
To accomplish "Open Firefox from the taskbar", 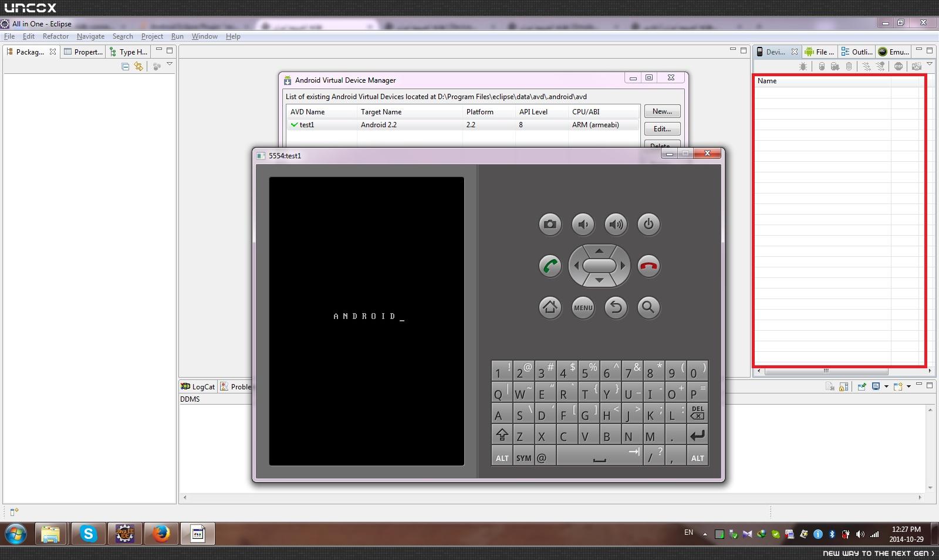I will click(x=161, y=534).
